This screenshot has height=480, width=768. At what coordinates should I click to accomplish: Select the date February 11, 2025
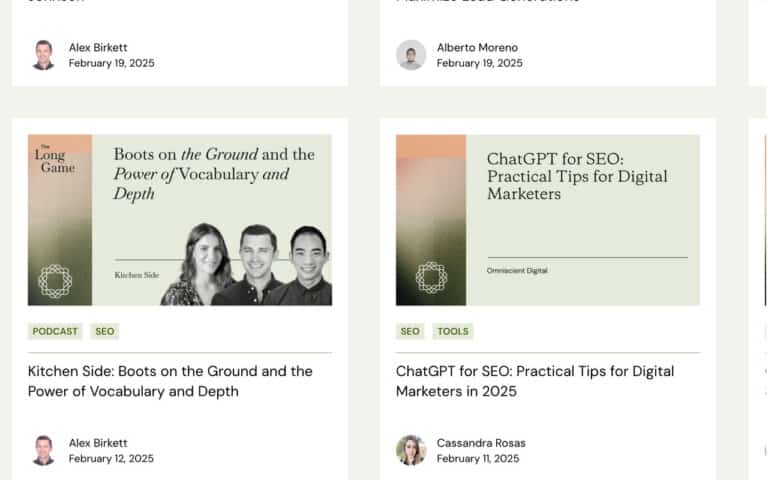478,458
